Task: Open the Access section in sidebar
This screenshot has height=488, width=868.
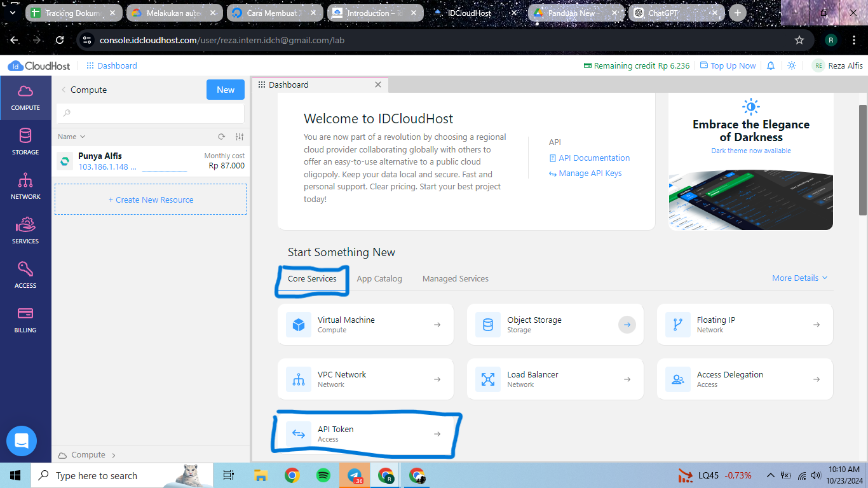Action: (25, 275)
